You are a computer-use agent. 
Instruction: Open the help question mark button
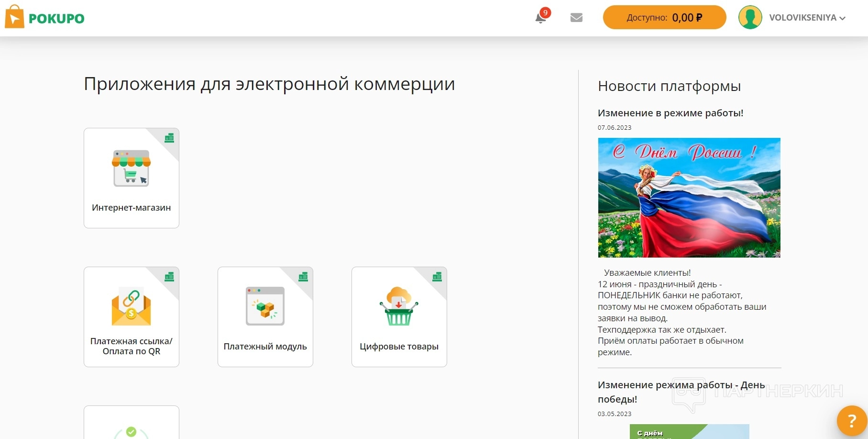click(x=852, y=421)
